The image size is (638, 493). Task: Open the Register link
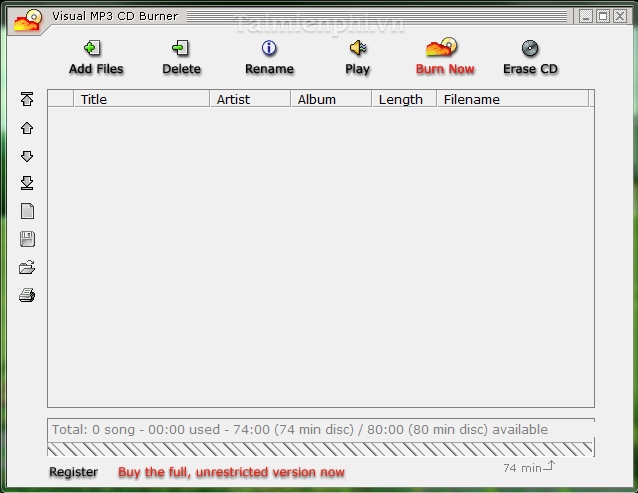tap(74, 472)
